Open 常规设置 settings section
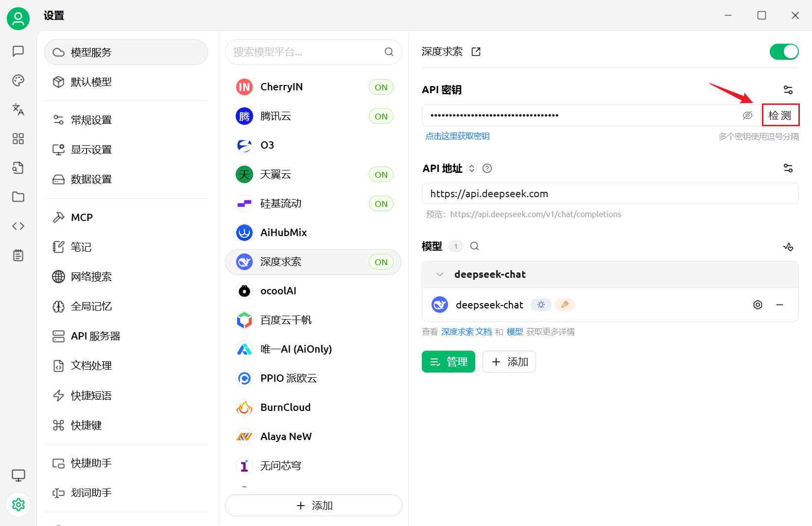Image resolution: width=812 pixels, height=526 pixels. click(126, 119)
